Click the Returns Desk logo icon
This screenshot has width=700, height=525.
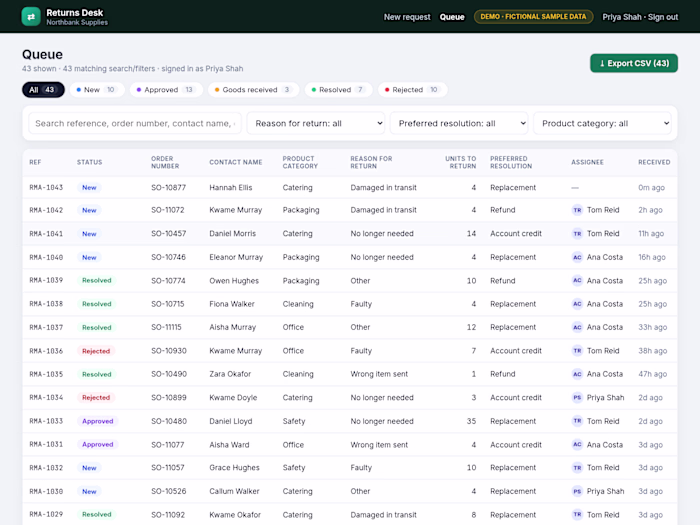[31, 17]
